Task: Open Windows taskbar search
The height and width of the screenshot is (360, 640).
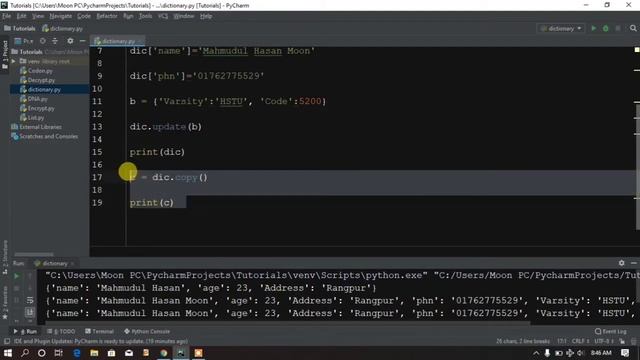Action: coord(25,353)
